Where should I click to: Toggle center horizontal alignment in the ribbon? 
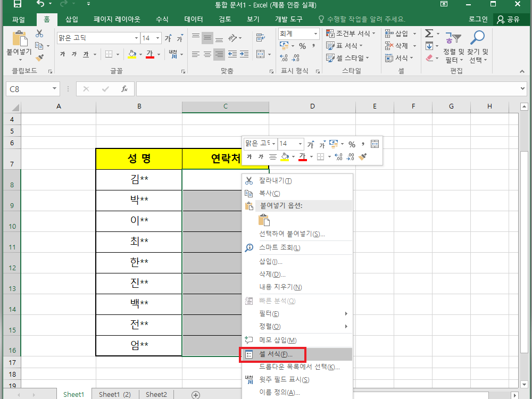(207, 54)
